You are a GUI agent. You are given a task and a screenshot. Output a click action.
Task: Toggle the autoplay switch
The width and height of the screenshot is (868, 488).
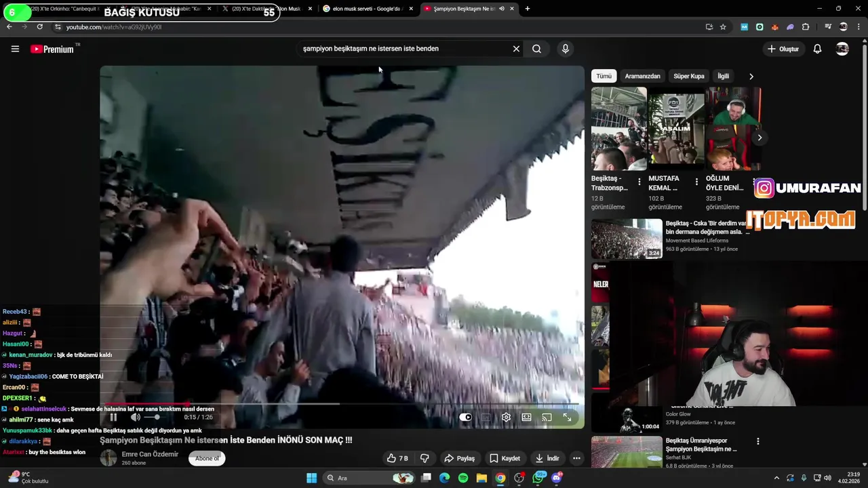[465, 418]
